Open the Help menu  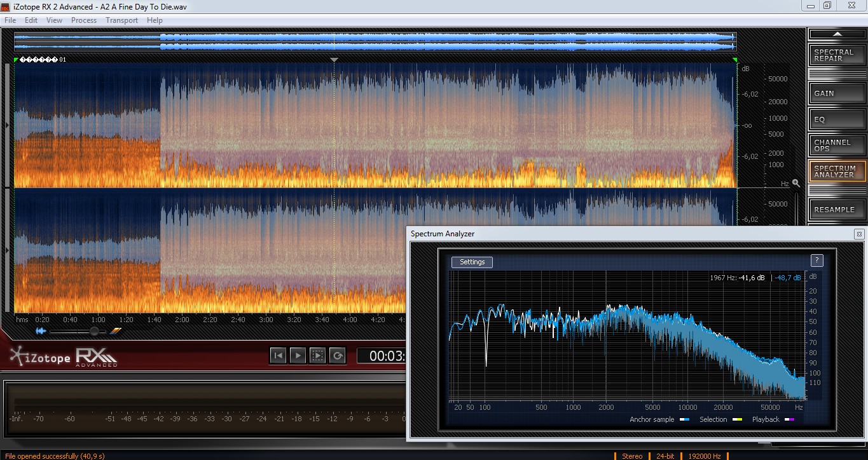(155, 20)
